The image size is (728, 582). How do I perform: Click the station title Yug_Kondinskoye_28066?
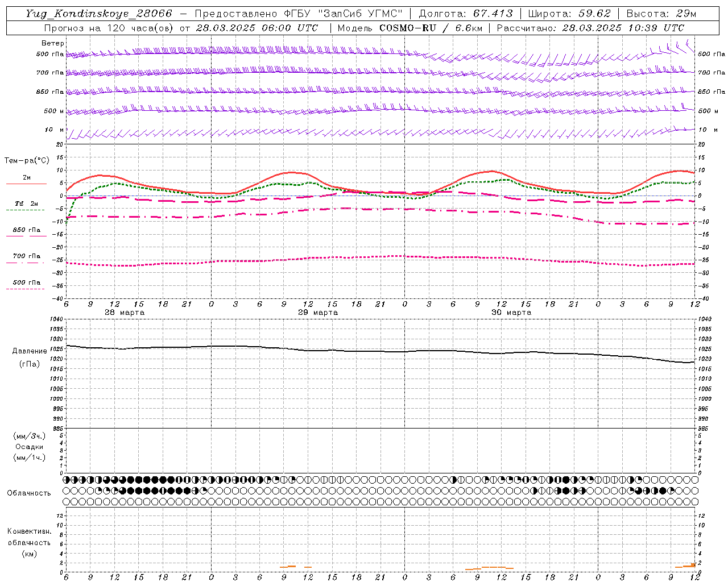tap(99, 14)
